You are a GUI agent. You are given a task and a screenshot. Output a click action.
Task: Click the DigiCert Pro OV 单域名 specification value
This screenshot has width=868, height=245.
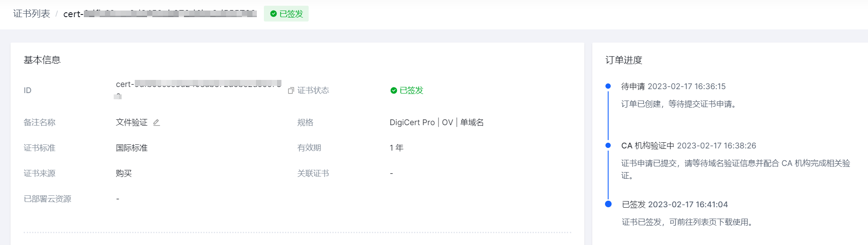click(437, 122)
